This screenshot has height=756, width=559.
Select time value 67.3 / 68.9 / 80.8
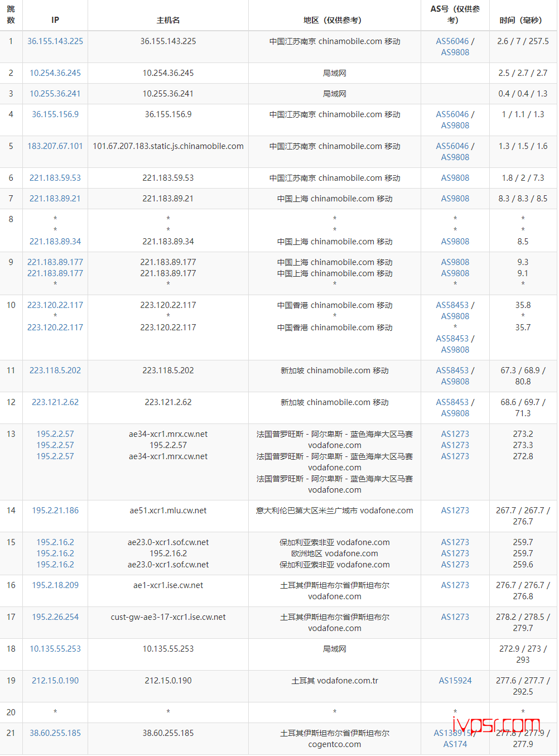[x=523, y=376]
